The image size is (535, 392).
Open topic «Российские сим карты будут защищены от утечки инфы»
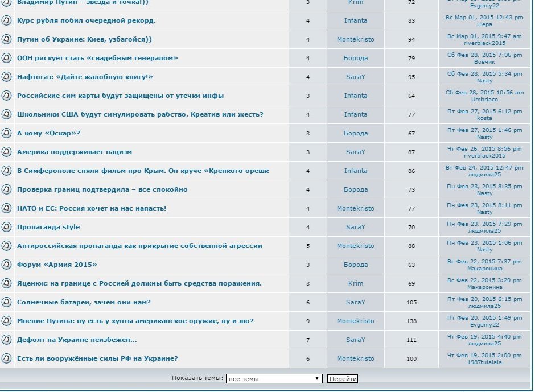pos(121,96)
